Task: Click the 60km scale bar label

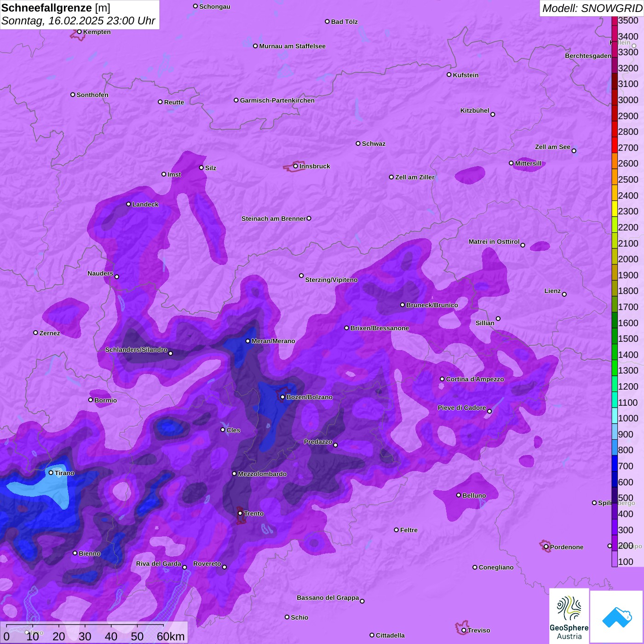Action: point(171,636)
